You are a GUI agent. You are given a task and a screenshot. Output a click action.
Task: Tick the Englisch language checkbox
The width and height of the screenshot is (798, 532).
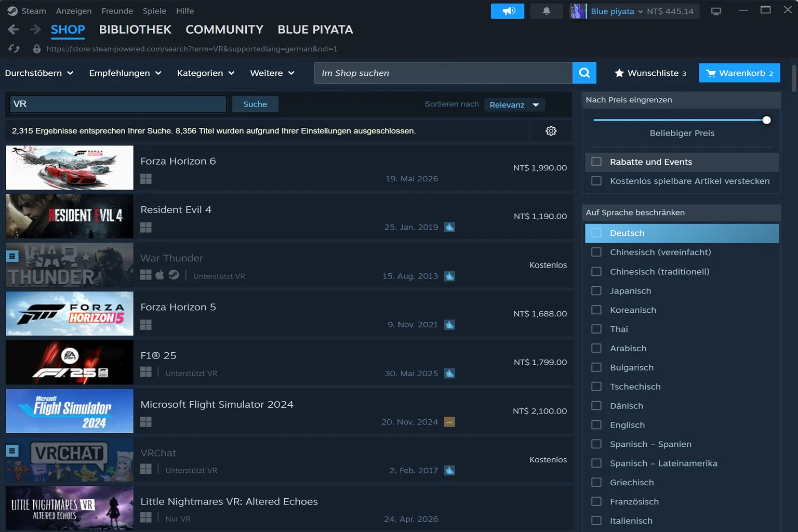(596, 425)
